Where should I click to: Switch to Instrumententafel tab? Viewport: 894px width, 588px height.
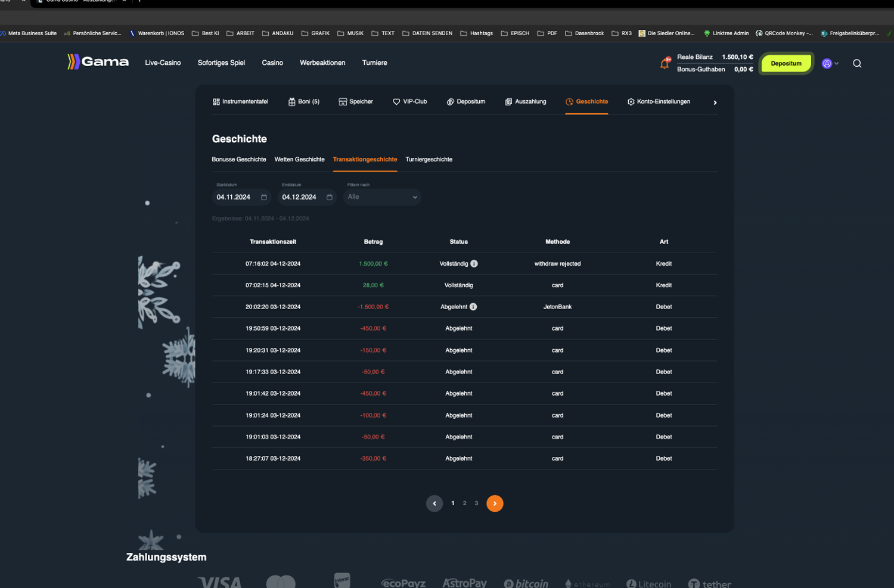tap(240, 102)
